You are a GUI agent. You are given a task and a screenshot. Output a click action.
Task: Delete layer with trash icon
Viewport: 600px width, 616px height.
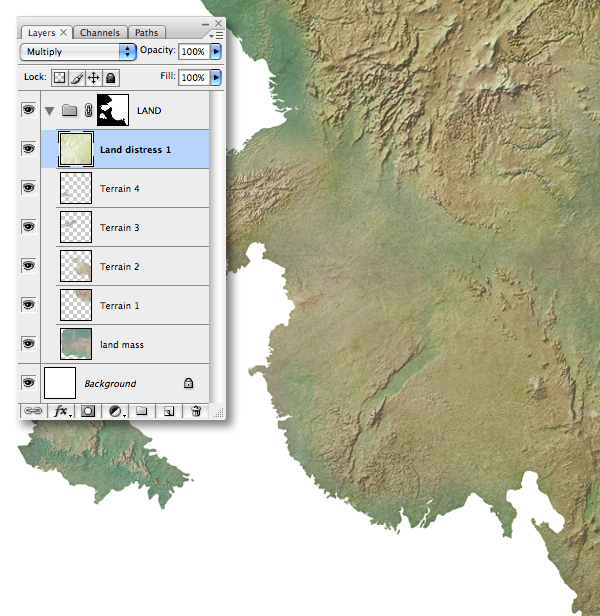pyautogui.click(x=196, y=411)
